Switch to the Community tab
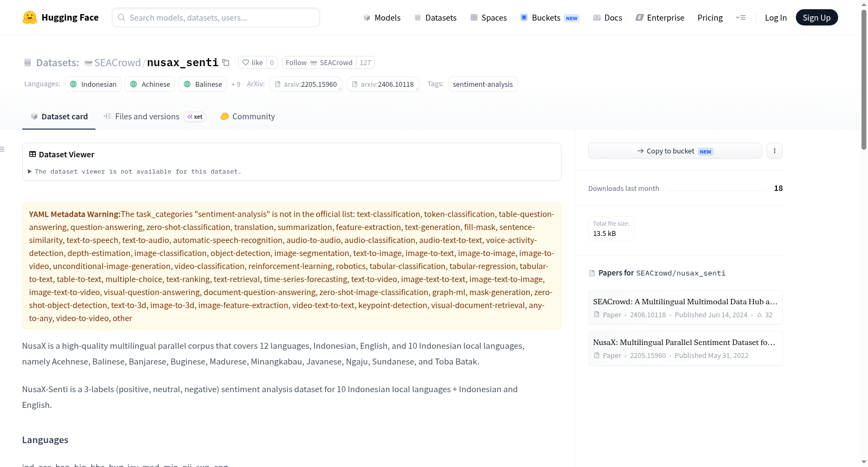The height and width of the screenshot is (467, 868). 247,117
